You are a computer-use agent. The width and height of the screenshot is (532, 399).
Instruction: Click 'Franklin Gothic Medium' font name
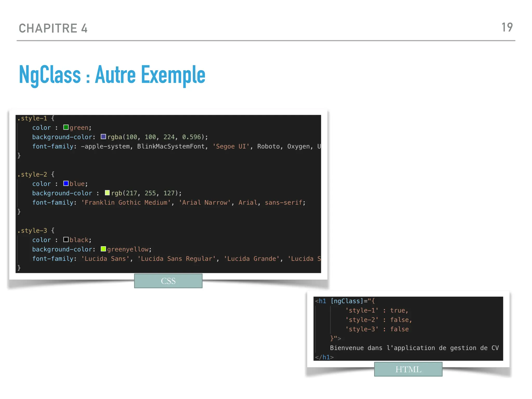tap(126, 203)
